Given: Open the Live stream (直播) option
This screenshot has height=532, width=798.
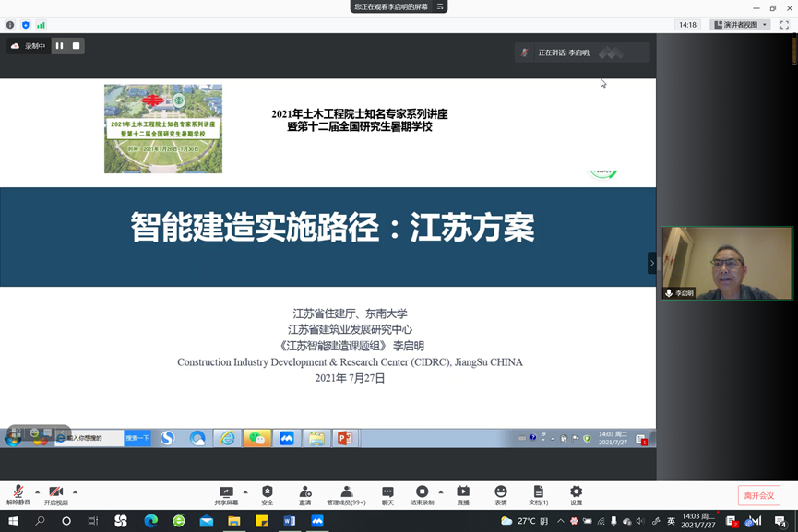Looking at the screenshot, I should pos(463,495).
